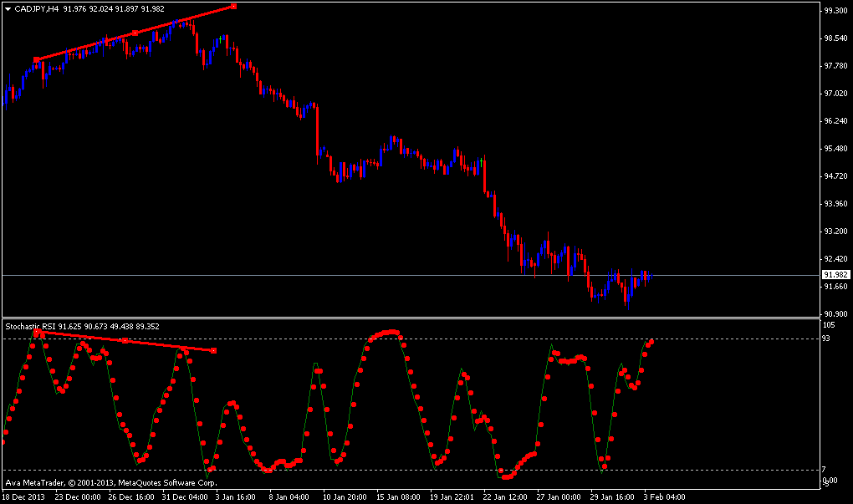Select the Stochastic RSI indicator label
This screenshot has height=504, width=853.
point(31,326)
